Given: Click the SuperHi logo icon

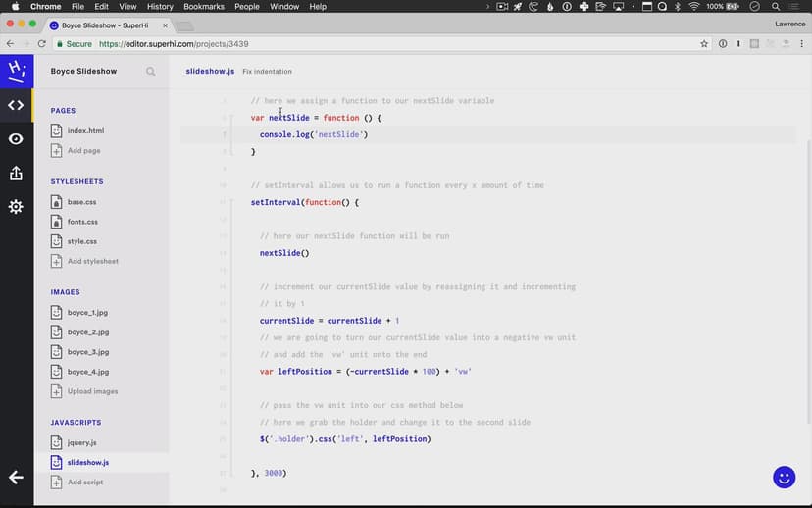Looking at the screenshot, I should (16, 71).
